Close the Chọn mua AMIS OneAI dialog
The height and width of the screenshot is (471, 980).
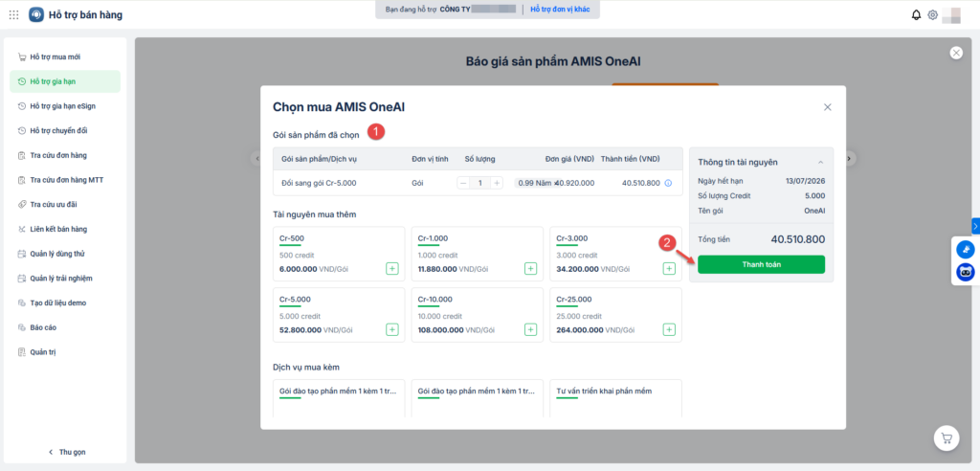[828, 107]
